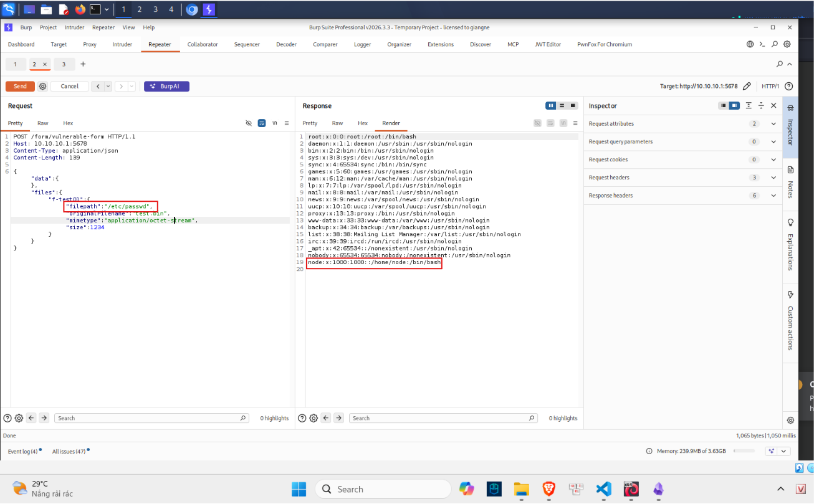This screenshot has width=814, height=504.
Task: Edit the target with the pencil icon
Action: pos(747,86)
